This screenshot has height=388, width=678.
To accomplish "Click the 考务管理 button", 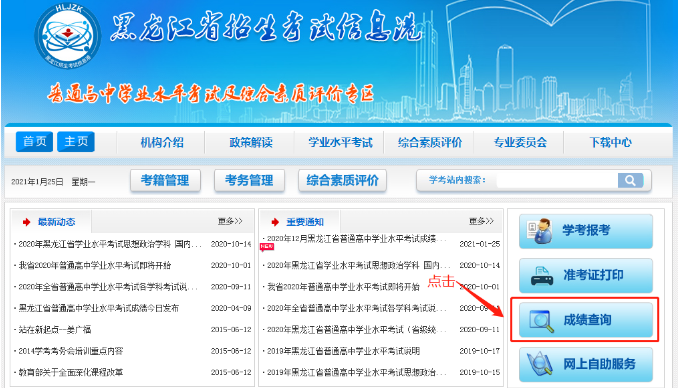I will [x=249, y=180].
